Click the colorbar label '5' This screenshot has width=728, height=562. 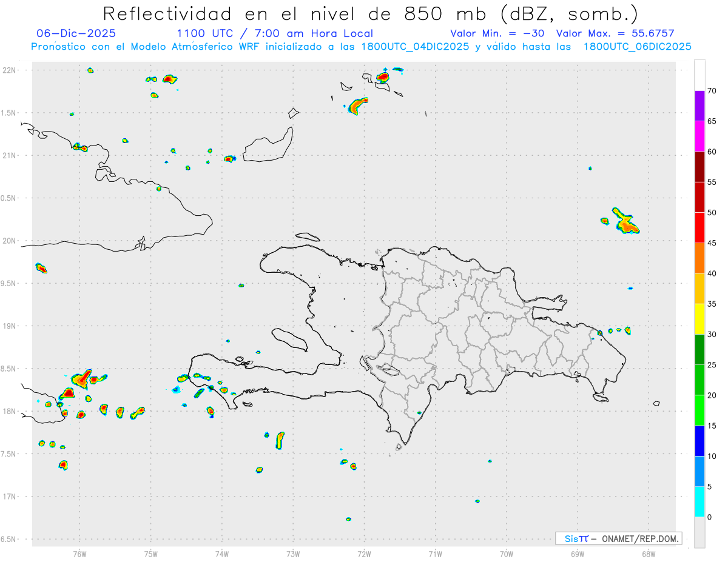(x=710, y=487)
